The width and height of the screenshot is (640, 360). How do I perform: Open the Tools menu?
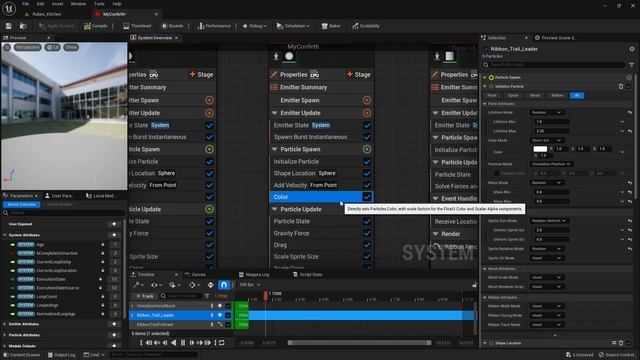pyautogui.click(x=99, y=4)
